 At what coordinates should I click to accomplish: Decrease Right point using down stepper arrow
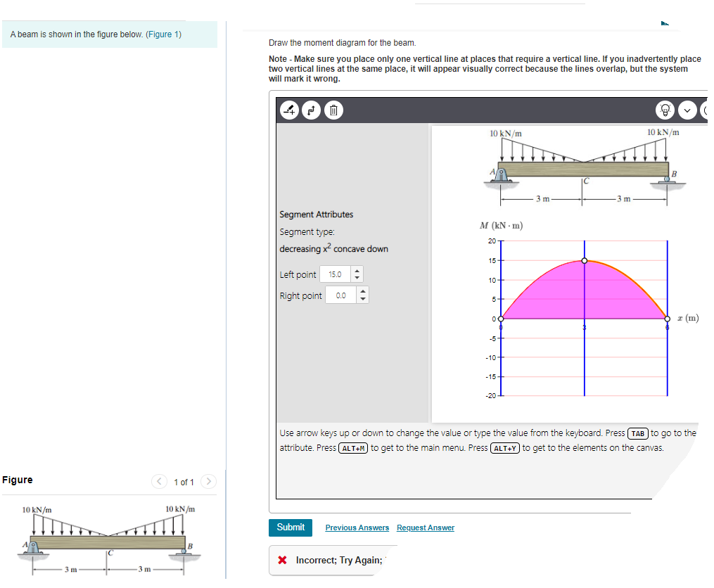coord(362,298)
